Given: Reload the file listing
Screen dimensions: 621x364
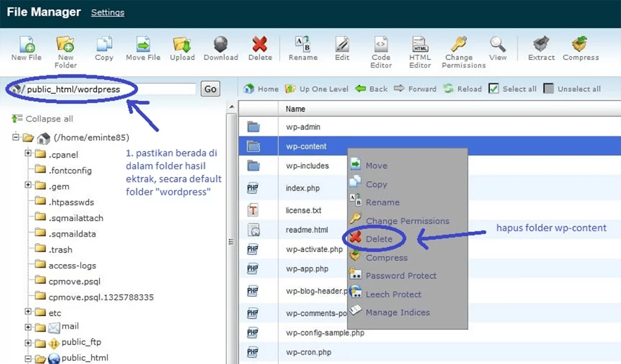Looking at the screenshot, I should pyautogui.click(x=463, y=88).
